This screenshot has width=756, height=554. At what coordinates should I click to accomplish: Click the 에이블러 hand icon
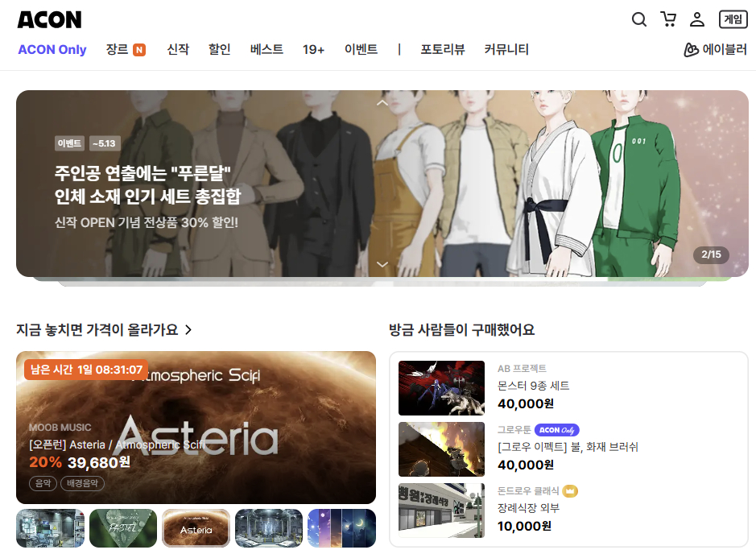pos(691,49)
